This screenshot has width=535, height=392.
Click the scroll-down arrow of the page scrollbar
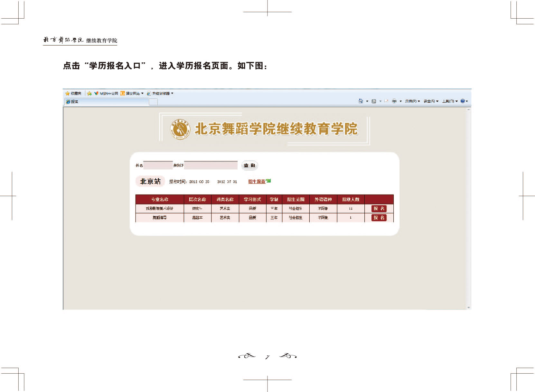(468, 307)
